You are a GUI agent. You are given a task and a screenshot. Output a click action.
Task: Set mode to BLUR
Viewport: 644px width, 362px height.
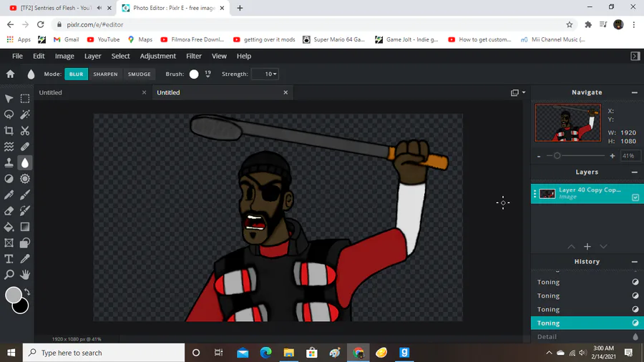(x=76, y=74)
